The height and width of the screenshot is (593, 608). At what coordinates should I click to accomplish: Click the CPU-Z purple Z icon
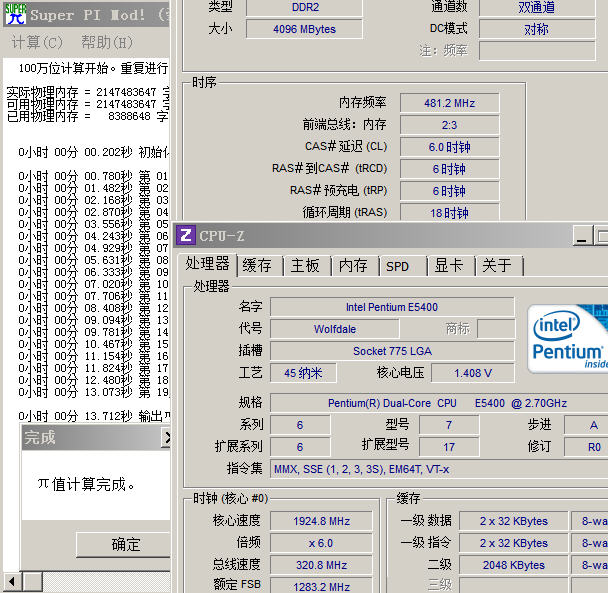pos(186,235)
